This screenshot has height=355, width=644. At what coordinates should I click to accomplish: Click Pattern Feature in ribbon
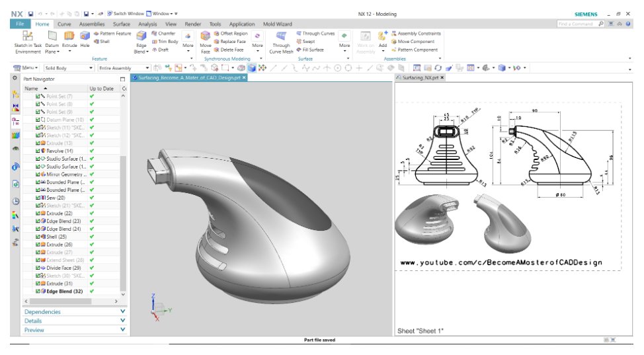click(112, 33)
